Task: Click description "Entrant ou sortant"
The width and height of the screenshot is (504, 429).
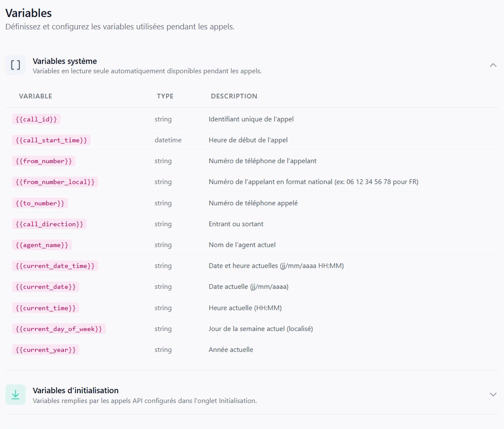Action: click(236, 224)
